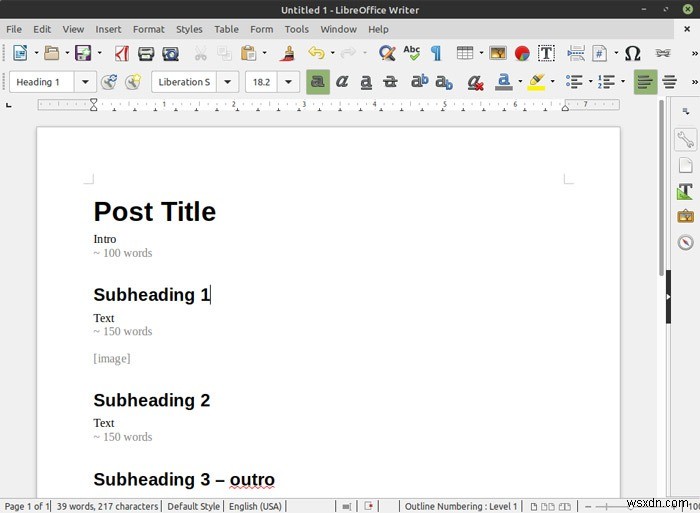Undo the last action
Image resolution: width=700 pixels, height=513 pixels.
(316, 53)
